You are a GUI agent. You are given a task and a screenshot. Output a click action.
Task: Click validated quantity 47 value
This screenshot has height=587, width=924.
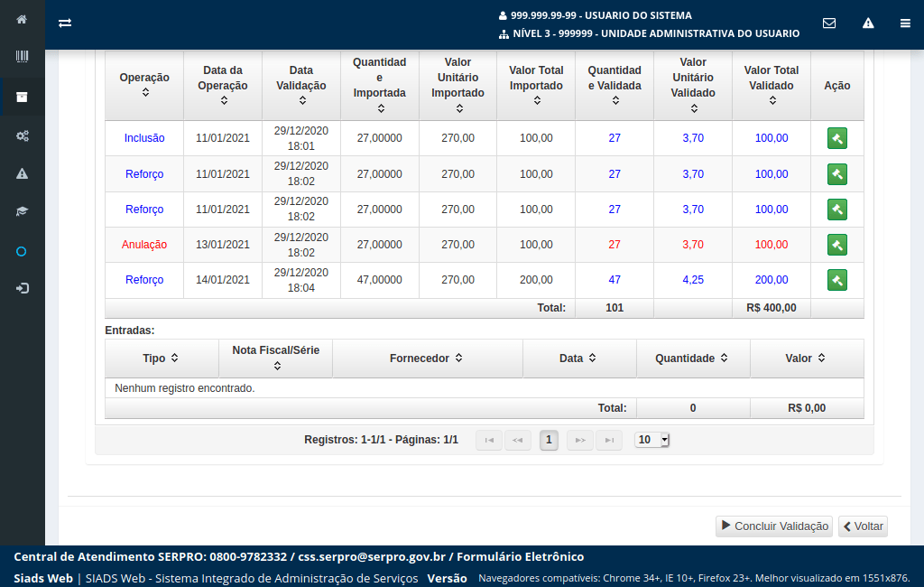[614, 280]
